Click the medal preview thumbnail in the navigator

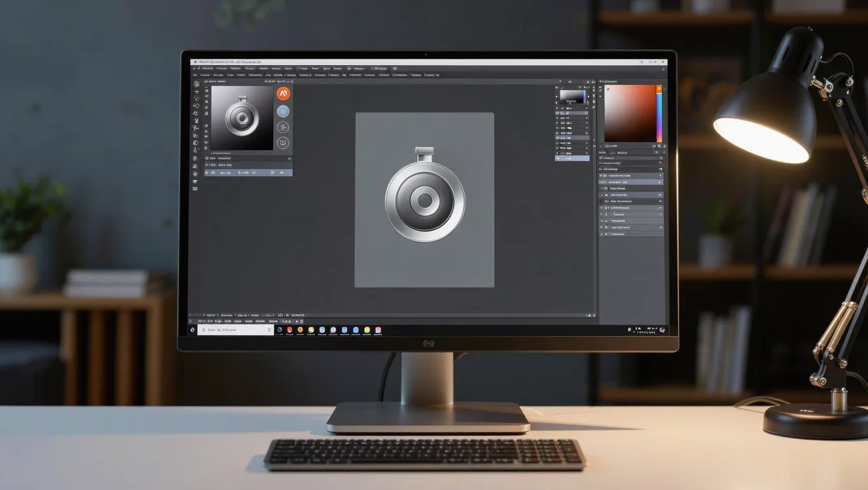coord(242,118)
